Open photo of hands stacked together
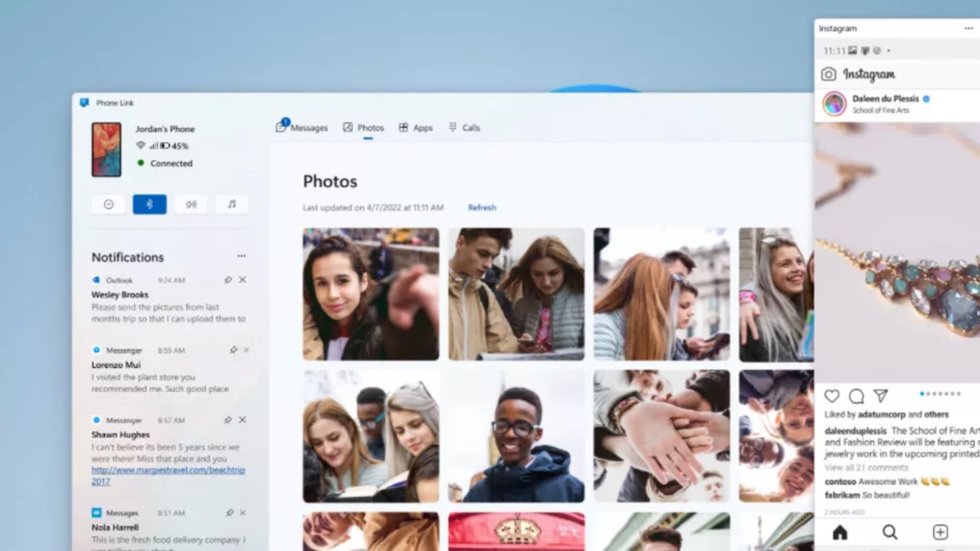Viewport: 980px width, 551px height. pos(661,436)
